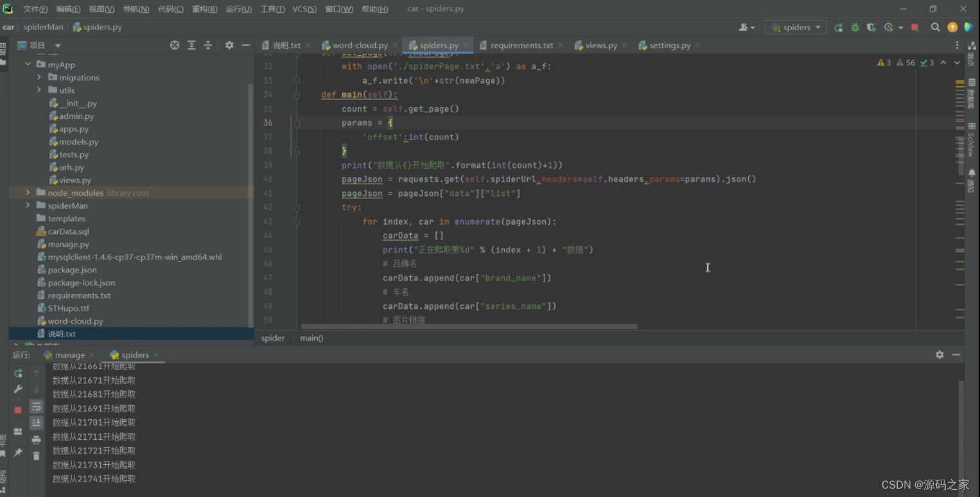
Task: Click the run console vertical scrollbar
Action: [x=961, y=437]
